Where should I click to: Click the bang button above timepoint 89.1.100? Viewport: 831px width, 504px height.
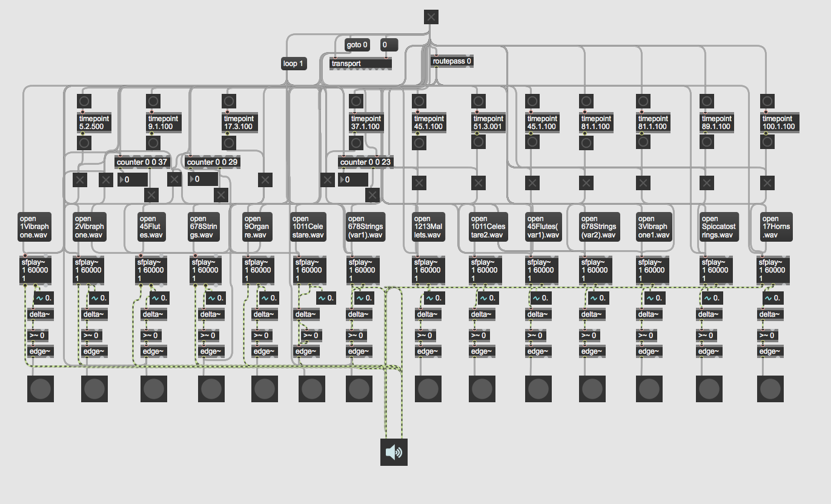(706, 101)
